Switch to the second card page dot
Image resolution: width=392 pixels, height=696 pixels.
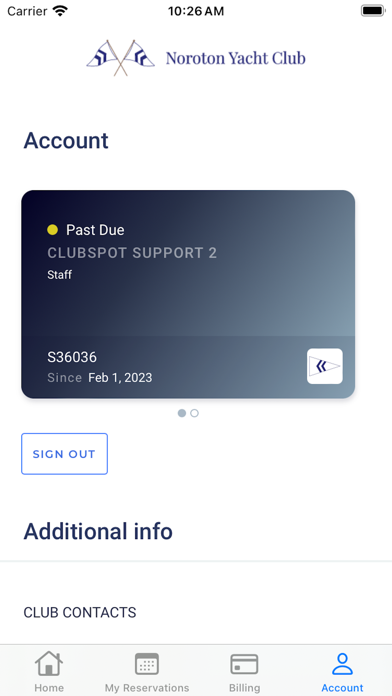(x=194, y=413)
